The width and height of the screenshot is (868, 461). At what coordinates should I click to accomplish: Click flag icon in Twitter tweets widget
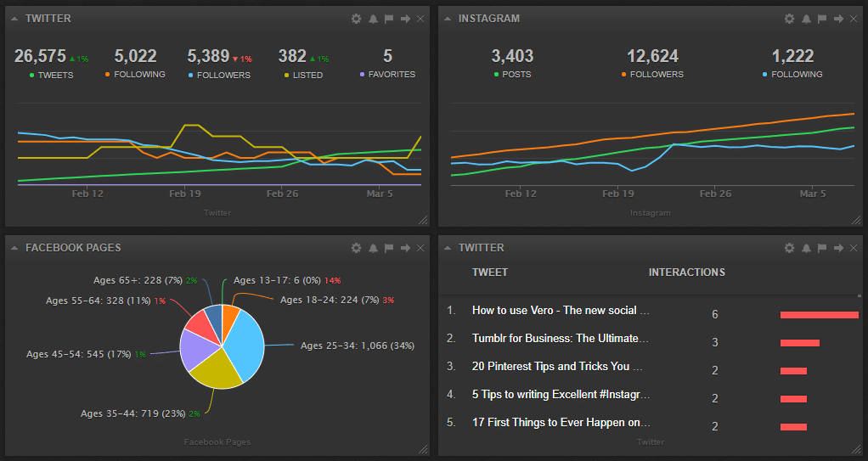[822, 248]
